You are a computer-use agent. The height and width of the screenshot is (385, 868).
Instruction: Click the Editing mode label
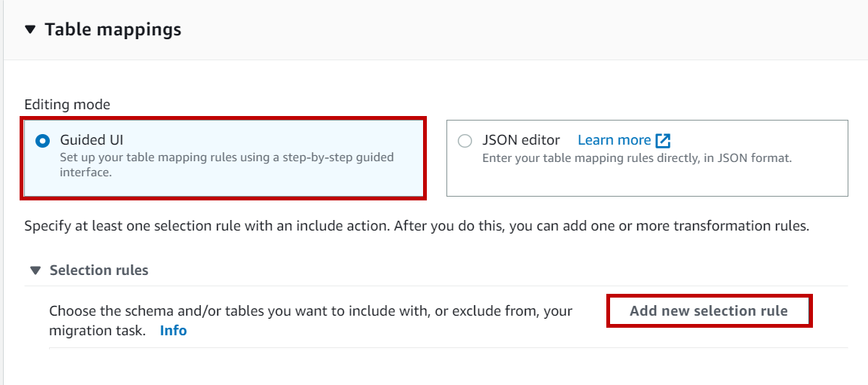pos(67,105)
